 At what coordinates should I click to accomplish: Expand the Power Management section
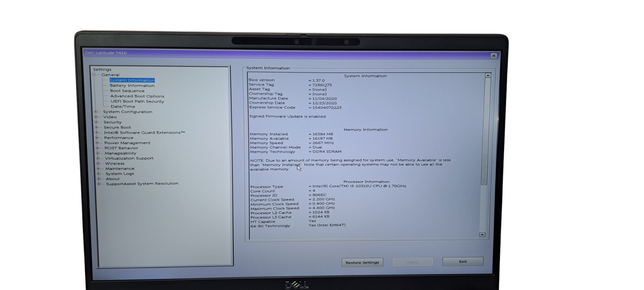tap(97, 143)
